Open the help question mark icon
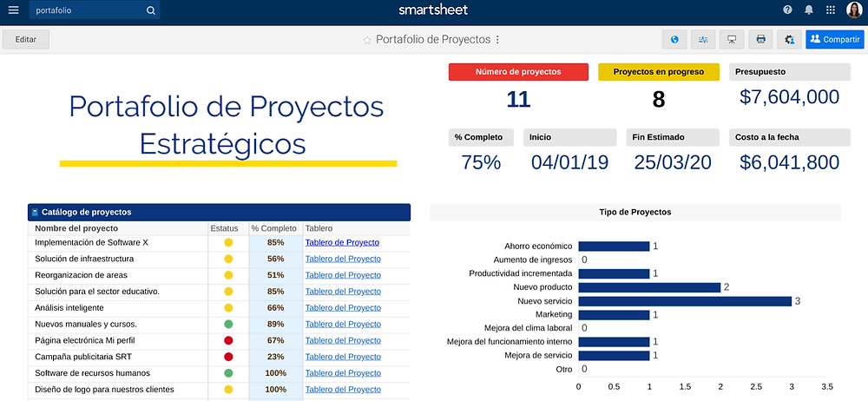This screenshot has height=401, width=868. [788, 10]
